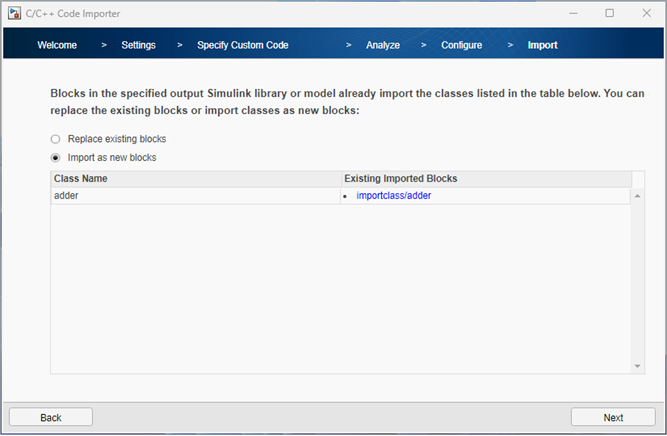Click the table scrollbar down arrow

pos(637,366)
